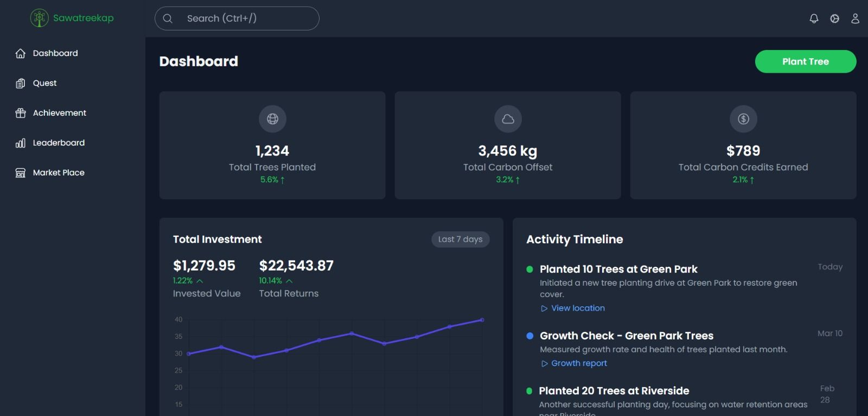Click the Total Carbon Offset label
This screenshot has width=868, height=416.
tap(508, 167)
